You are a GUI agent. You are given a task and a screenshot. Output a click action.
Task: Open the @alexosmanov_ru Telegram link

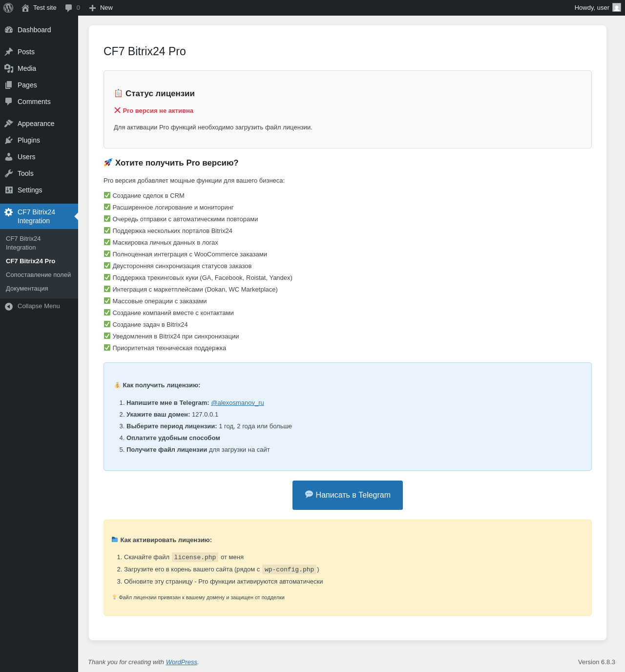(x=237, y=403)
